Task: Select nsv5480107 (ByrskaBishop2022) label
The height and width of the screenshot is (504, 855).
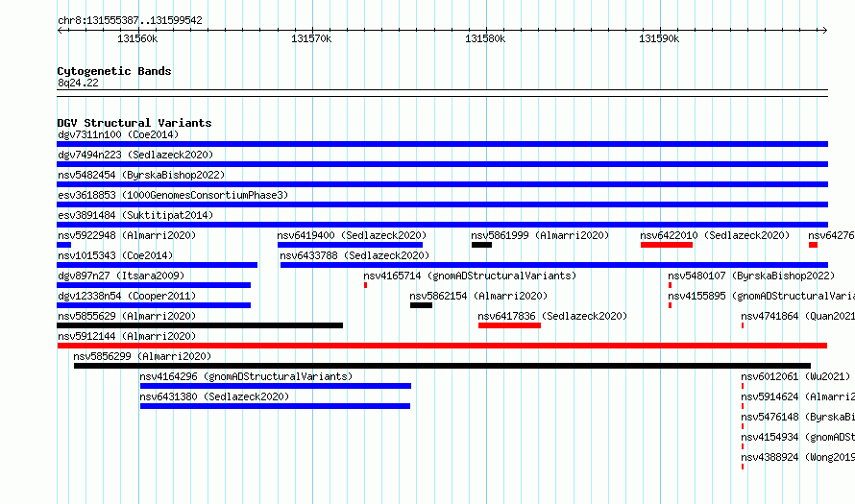Action: 751,276
